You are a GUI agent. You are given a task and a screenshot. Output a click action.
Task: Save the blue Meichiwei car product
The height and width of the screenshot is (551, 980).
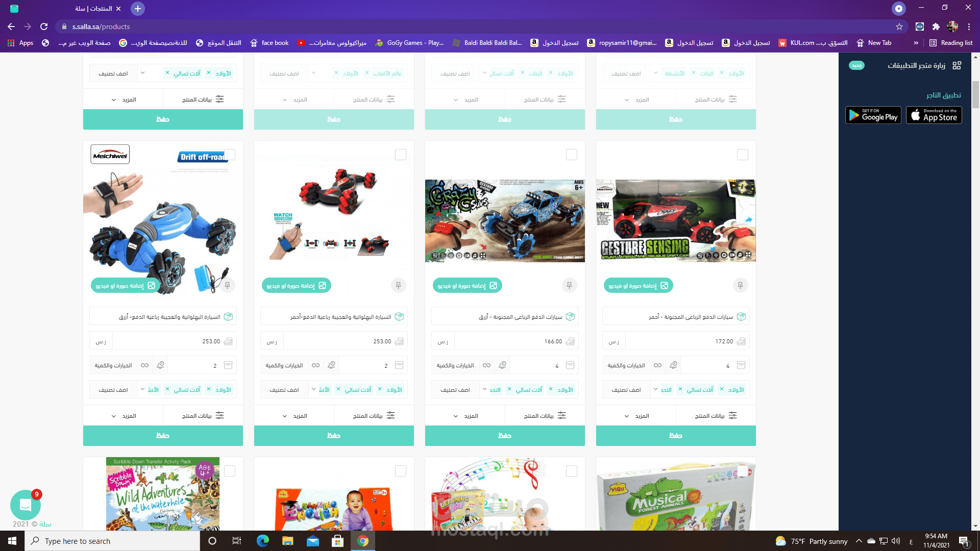(163, 435)
